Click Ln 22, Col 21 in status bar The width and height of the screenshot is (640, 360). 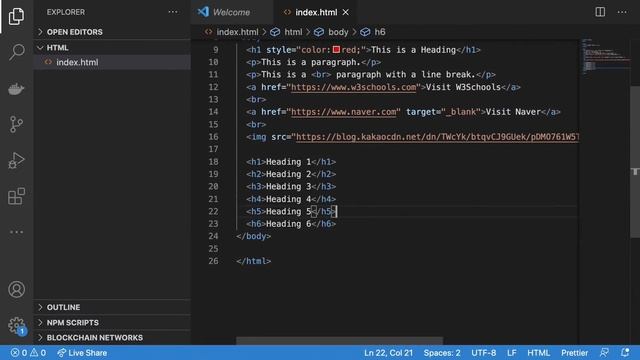click(x=388, y=353)
